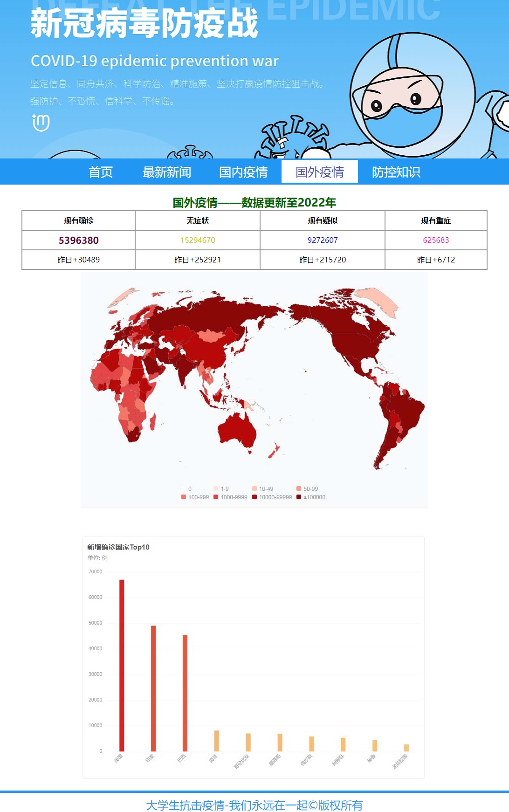Screen dimensions: 509x812
Task: Click the 100-999 legend color swatch
Action: coord(184,497)
